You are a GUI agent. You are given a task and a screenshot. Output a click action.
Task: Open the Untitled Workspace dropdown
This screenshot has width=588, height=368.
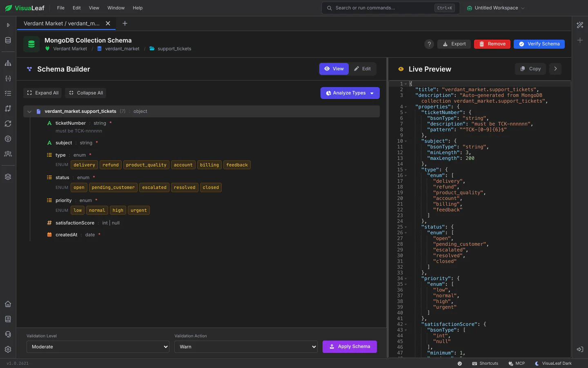point(496,8)
